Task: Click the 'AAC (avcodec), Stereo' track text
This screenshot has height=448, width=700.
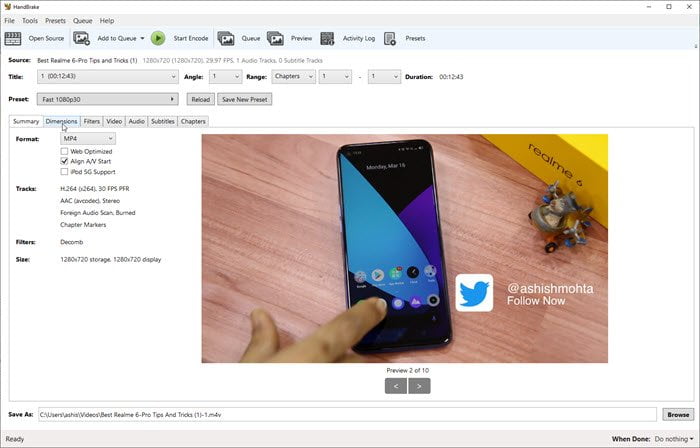Action: (x=90, y=201)
